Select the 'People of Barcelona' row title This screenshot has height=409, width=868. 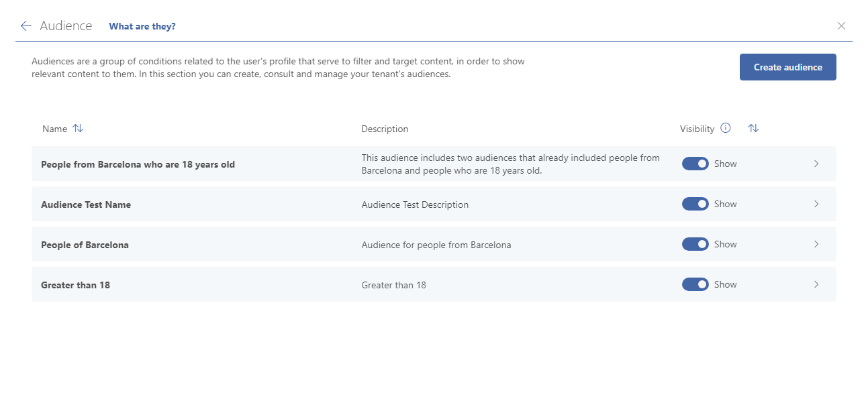[85, 245]
